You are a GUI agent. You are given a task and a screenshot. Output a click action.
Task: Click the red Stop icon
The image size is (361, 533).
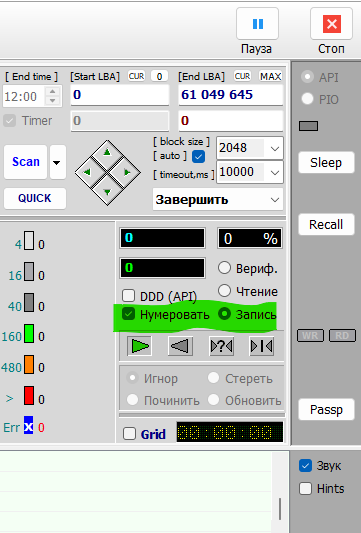tap(331, 24)
